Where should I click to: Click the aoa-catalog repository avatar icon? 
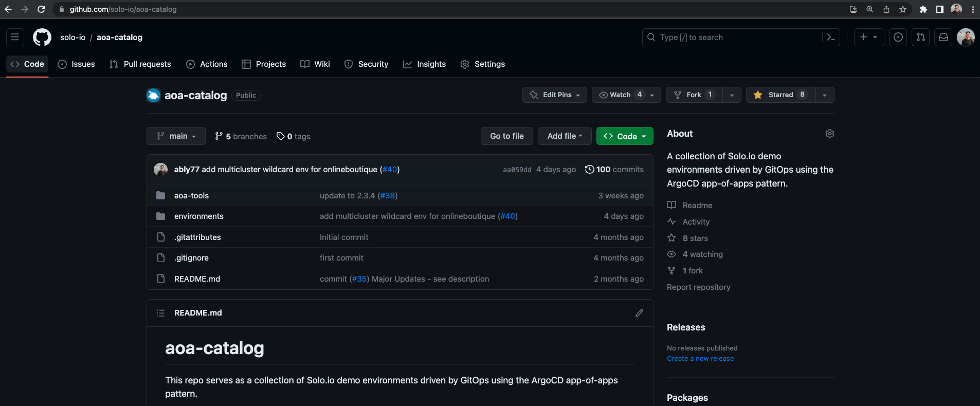[x=153, y=95]
